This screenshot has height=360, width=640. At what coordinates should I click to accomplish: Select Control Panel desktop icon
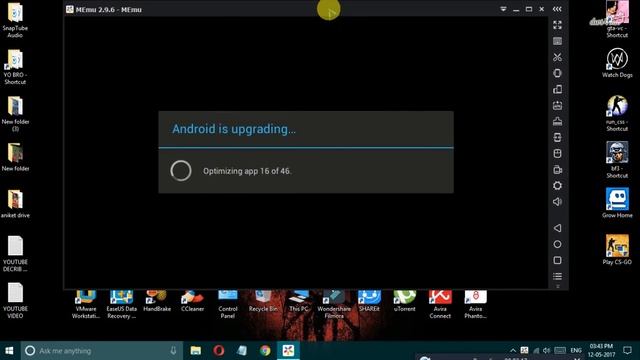pos(228,304)
